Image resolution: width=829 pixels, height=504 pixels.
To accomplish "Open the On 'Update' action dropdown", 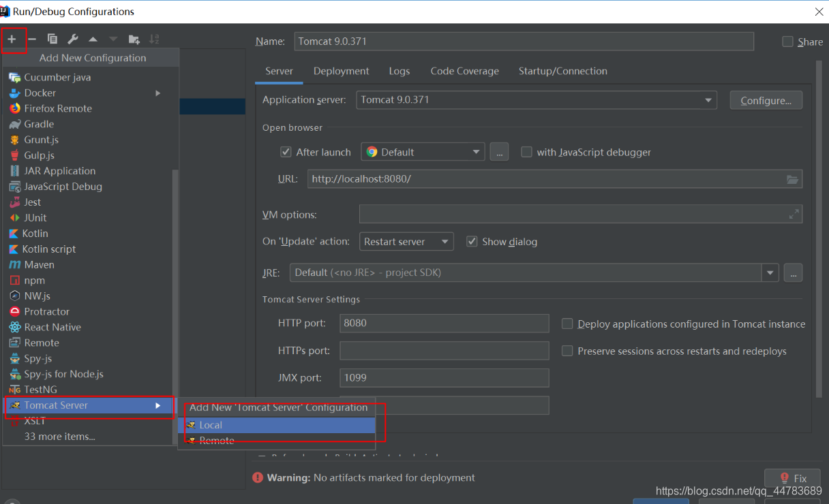I will (406, 241).
